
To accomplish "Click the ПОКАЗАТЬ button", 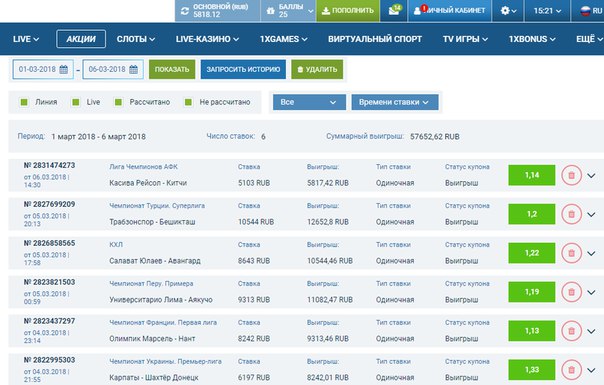I will tap(172, 69).
